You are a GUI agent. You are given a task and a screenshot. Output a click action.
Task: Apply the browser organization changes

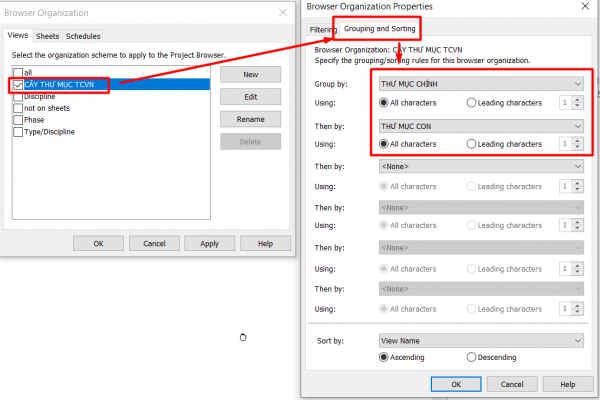point(209,243)
